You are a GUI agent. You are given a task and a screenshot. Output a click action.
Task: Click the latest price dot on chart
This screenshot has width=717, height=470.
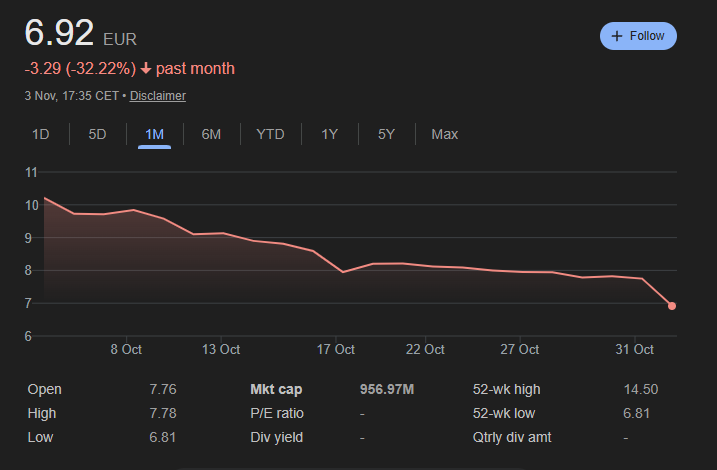coord(672,306)
